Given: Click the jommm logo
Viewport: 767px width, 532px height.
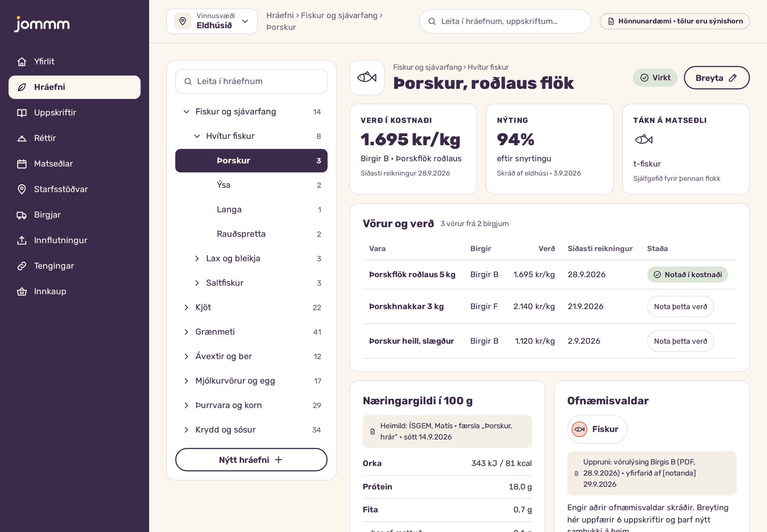Looking at the screenshot, I should (x=42, y=24).
